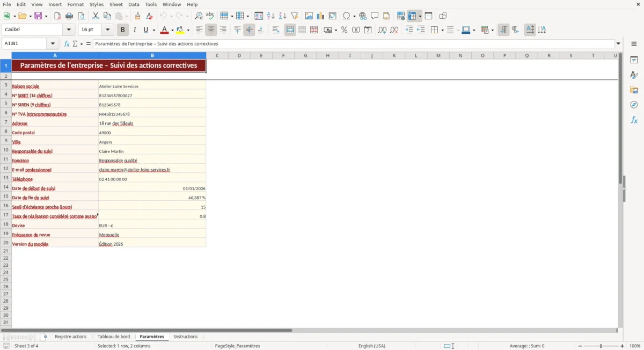The width and height of the screenshot is (644, 350).
Task: Format the cell as percent
Action: (x=345, y=30)
